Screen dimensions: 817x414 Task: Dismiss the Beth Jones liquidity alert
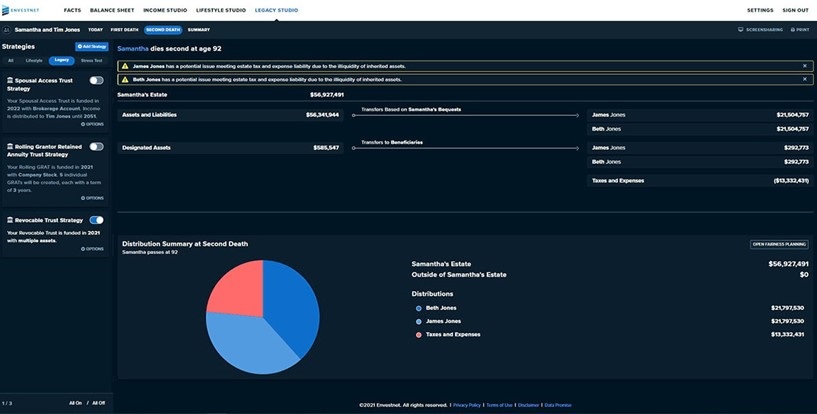(x=804, y=79)
